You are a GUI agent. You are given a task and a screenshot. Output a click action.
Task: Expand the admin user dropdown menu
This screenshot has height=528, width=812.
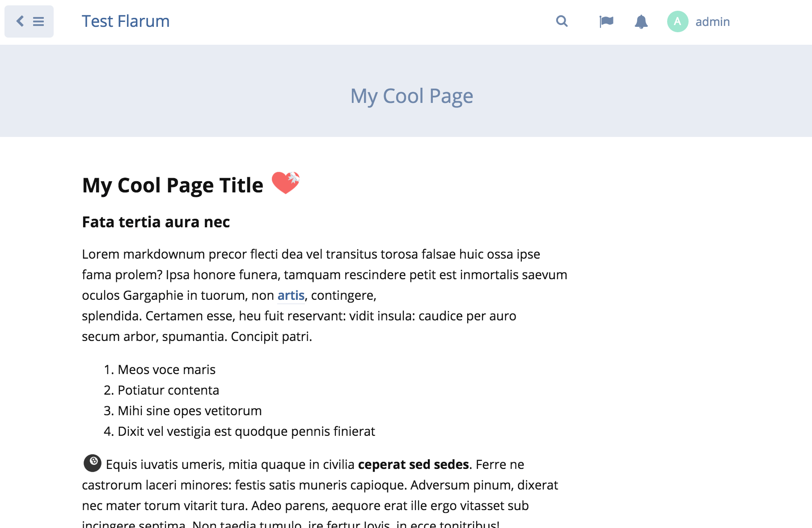712,21
